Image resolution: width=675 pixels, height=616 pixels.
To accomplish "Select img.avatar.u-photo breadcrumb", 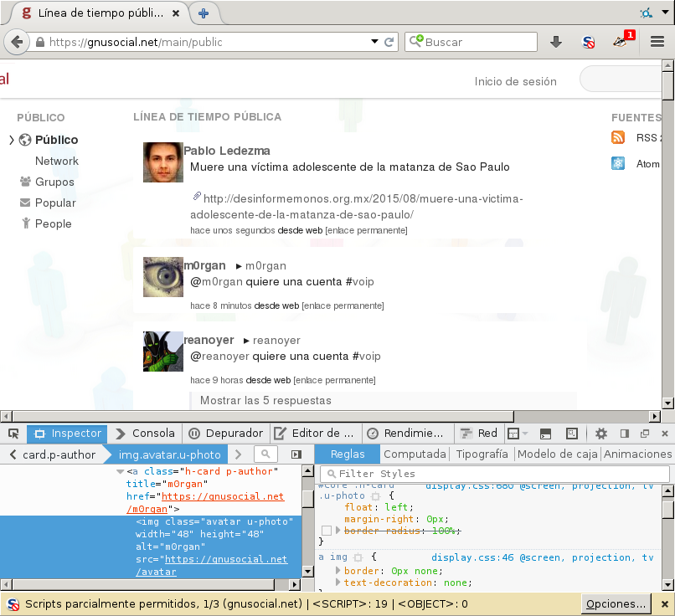I will (x=170, y=454).
